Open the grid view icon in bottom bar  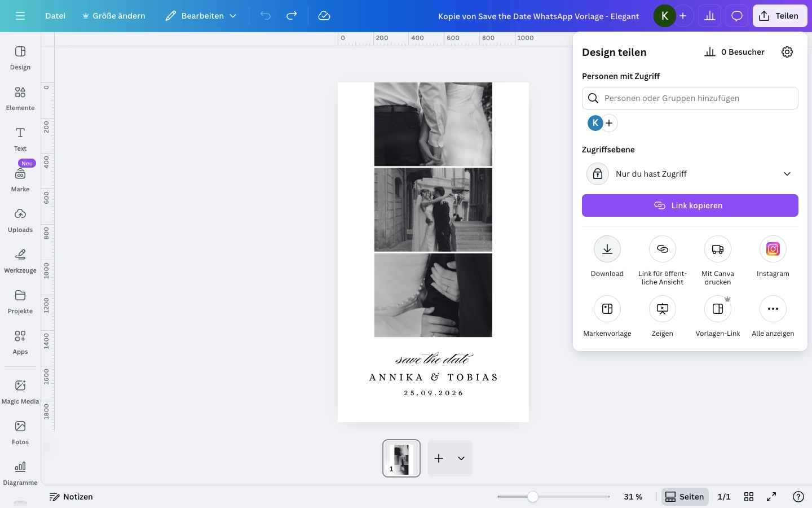pyautogui.click(x=749, y=497)
